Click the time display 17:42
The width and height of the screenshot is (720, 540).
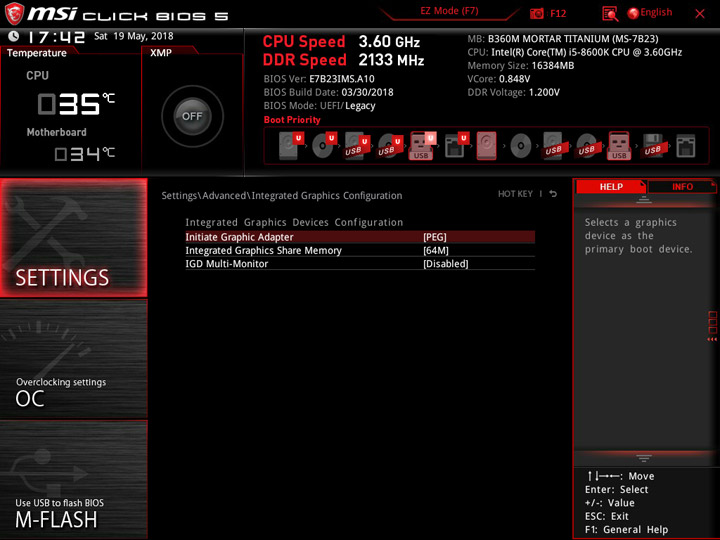click(56, 37)
